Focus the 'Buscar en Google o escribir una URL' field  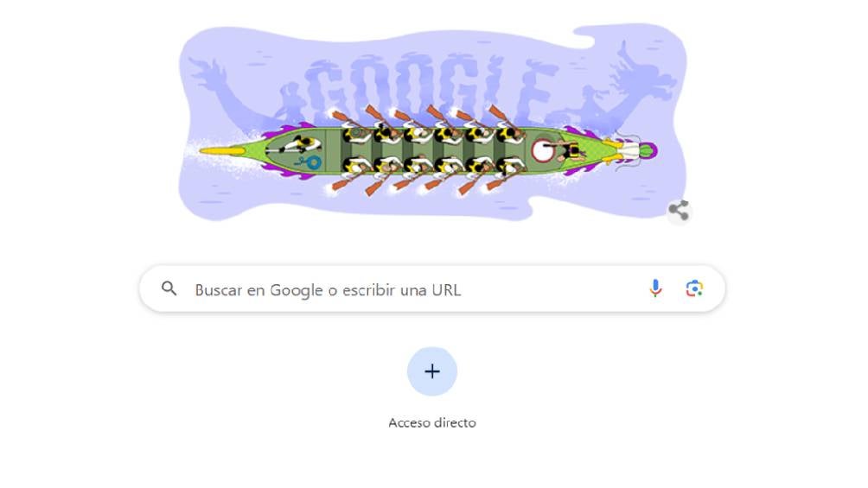pyautogui.click(x=431, y=288)
